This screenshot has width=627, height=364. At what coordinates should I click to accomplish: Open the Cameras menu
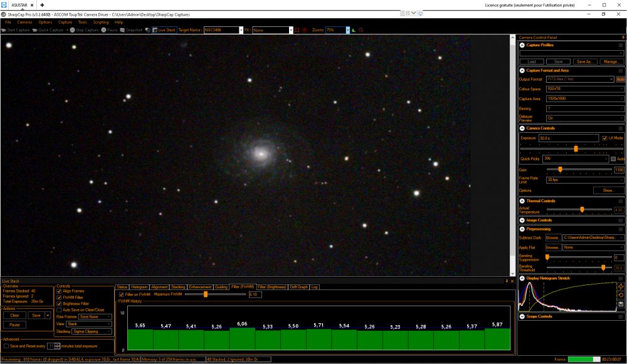point(25,23)
